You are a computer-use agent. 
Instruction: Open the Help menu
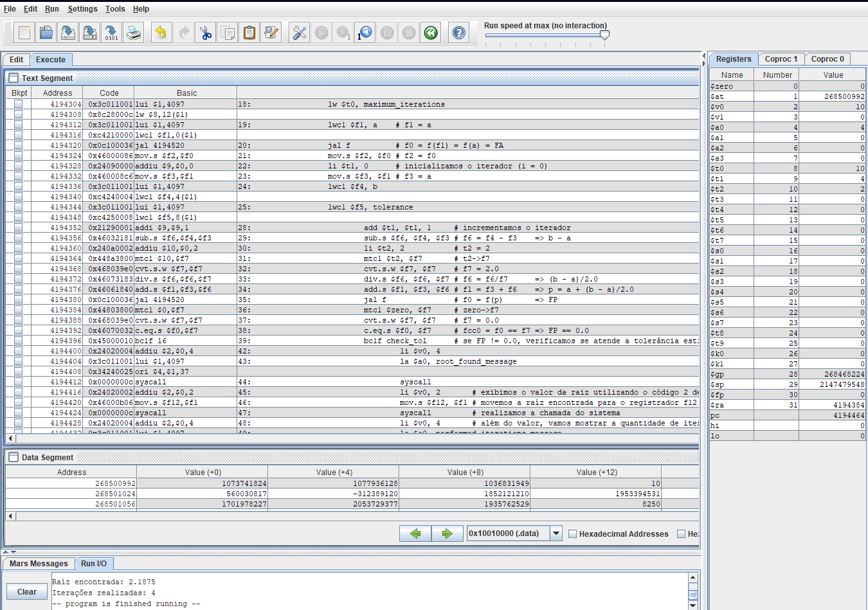(x=141, y=9)
